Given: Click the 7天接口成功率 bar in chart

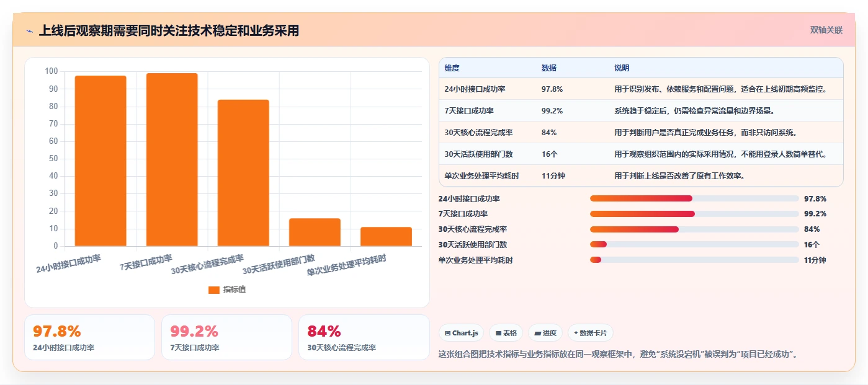Looking at the screenshot, I should coord(172,159).
